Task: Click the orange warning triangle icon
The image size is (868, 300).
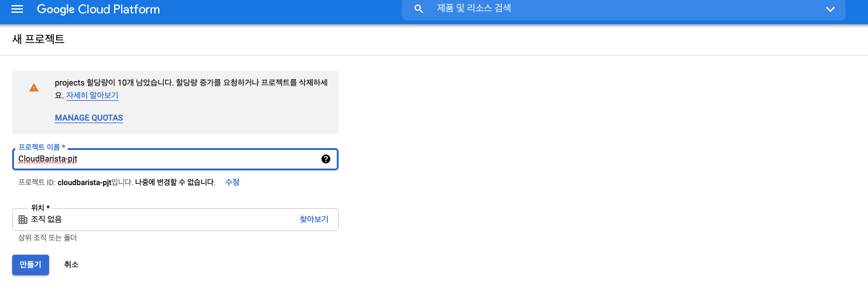Action: click(34, 88)
